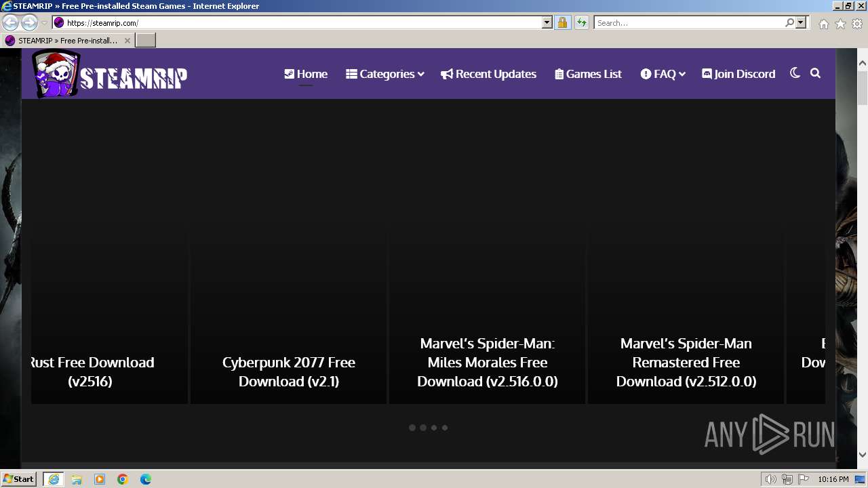868x488 pixels.
Task: Go to the Home menu item
Action: click(306, 74)
